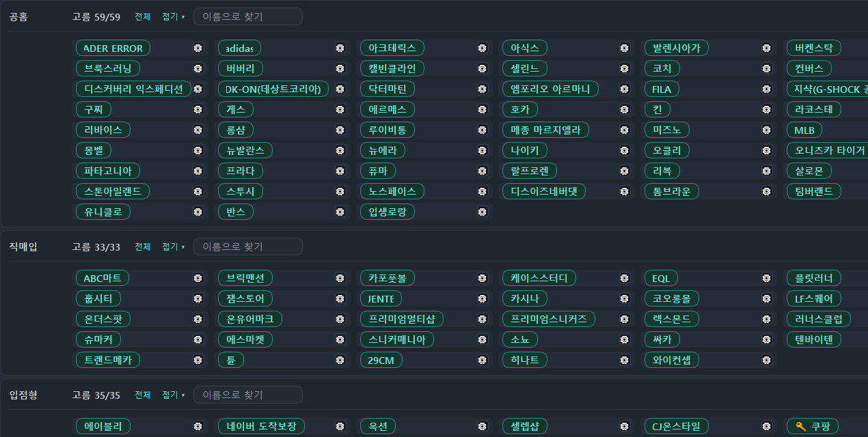
Task: Click the gear icon next to 프리미엄멀티샵
Action: tap(483, 319)
